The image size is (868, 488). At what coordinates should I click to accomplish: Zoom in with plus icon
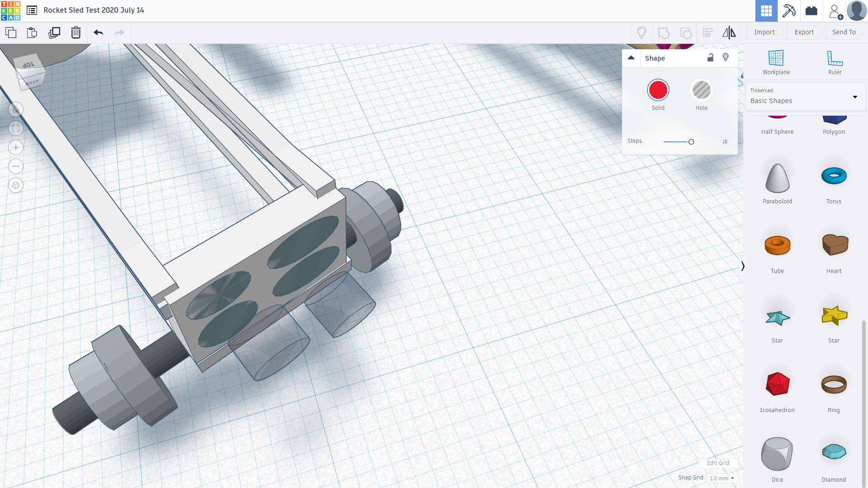pos(16,147)
